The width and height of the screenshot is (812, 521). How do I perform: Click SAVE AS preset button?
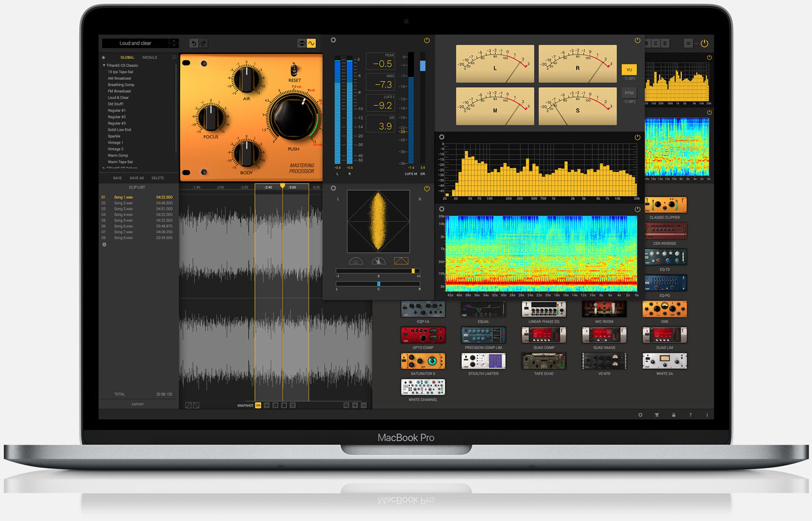point(137,178)
